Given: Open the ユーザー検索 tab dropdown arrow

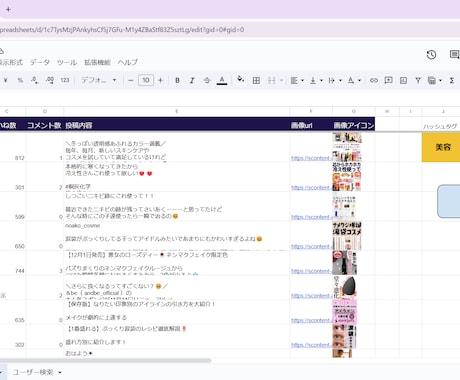Looking at the screenshot, I should pyautogui.click(x=60, y=372).
